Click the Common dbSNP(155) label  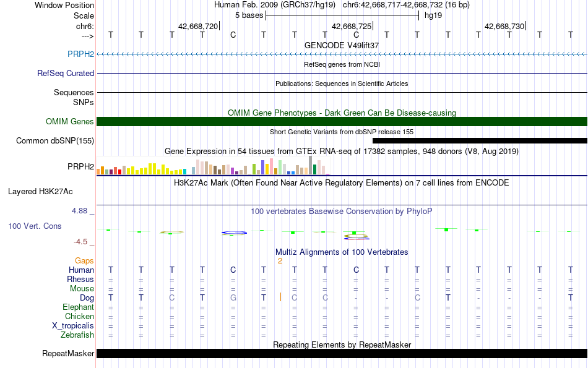tap(55, 140)
